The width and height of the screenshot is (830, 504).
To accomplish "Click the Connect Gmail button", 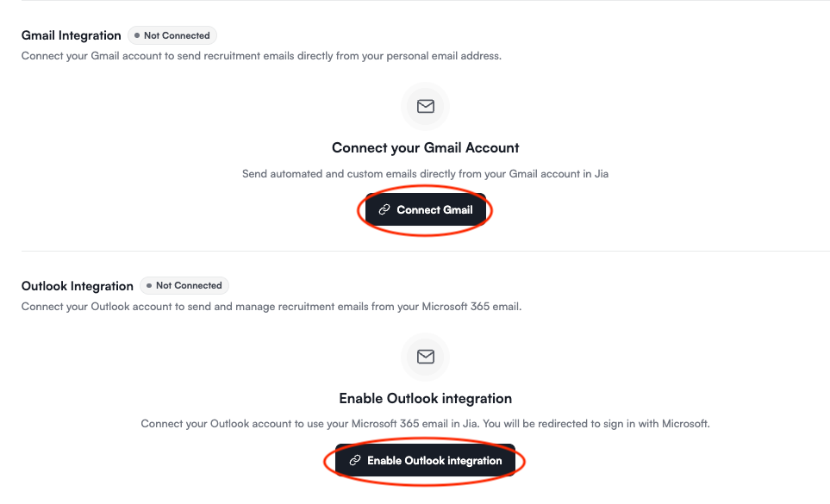I will pos(425,209).
